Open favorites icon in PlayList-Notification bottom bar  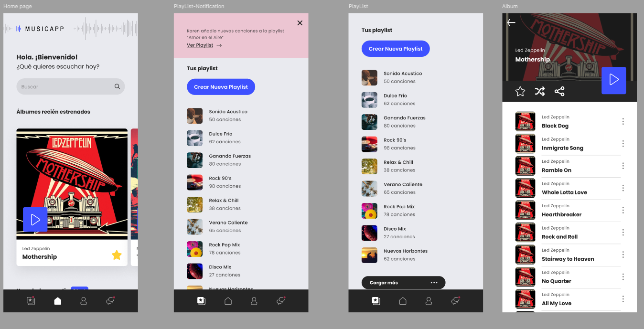point(201,301)
